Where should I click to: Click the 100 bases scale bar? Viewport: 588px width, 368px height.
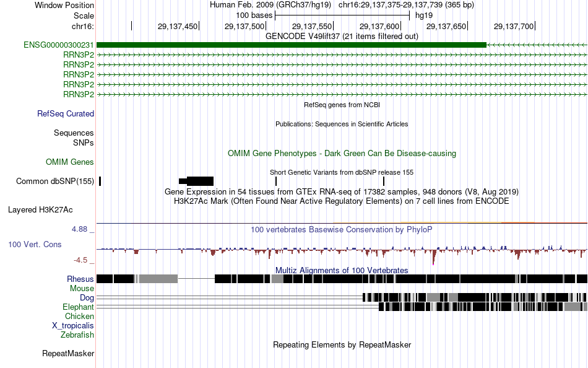(x=342, y=15)
